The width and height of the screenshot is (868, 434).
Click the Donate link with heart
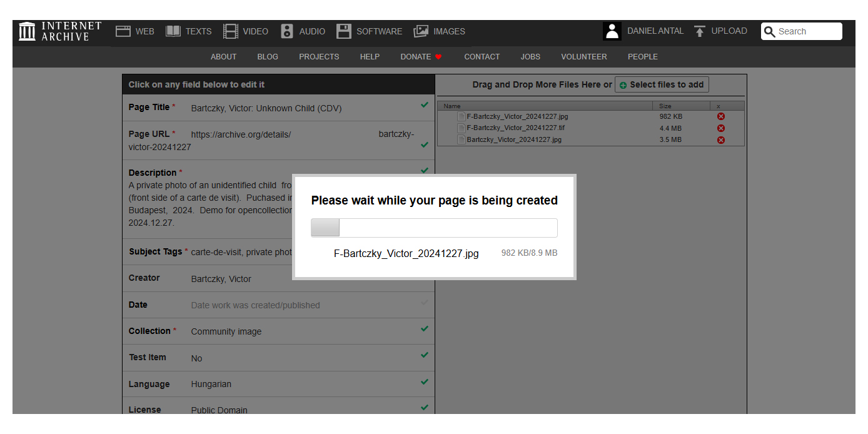tap(421, 57)
